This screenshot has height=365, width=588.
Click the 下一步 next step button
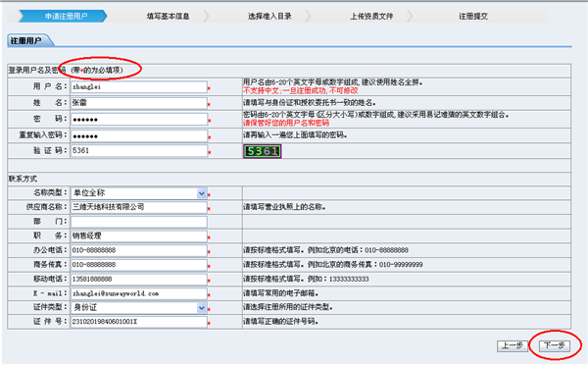coord(555,345)
